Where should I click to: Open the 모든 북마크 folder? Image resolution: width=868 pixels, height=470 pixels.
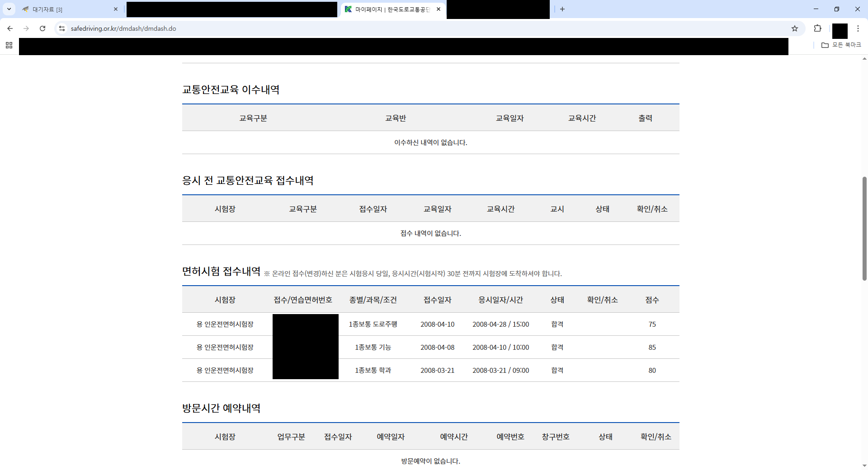(841, 45)
